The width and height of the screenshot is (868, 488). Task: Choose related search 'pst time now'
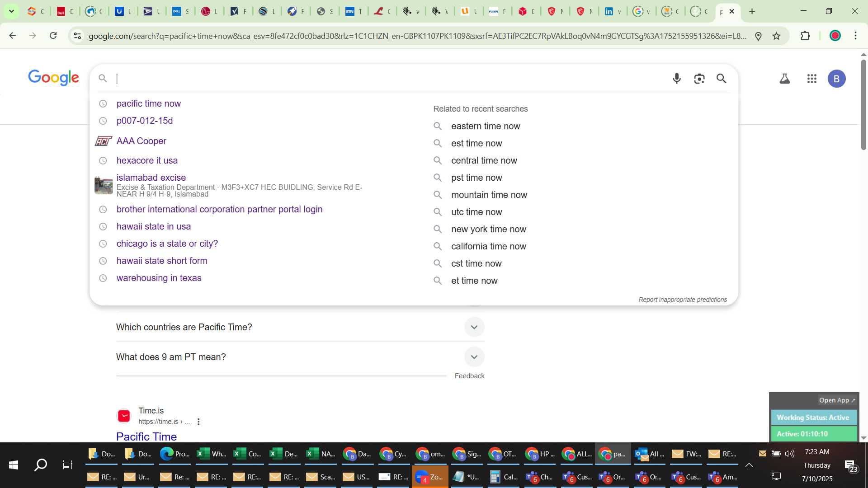[x=476, y=178]
